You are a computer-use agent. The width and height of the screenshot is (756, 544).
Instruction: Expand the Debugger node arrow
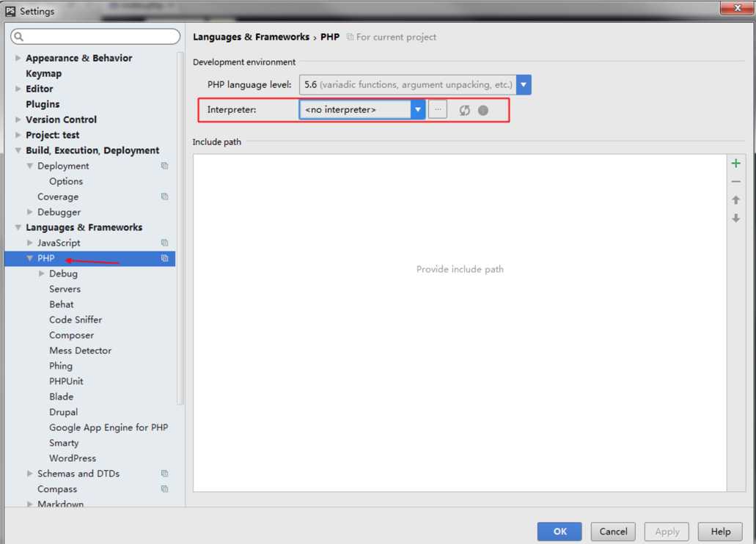pos(30,212)
